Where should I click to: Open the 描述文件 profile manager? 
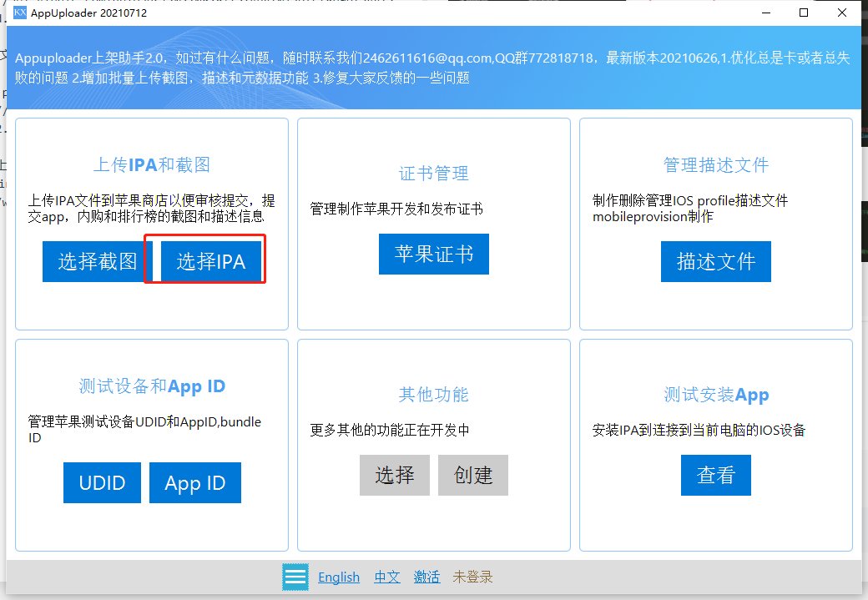pyautogui.click(x=716, y=261)
